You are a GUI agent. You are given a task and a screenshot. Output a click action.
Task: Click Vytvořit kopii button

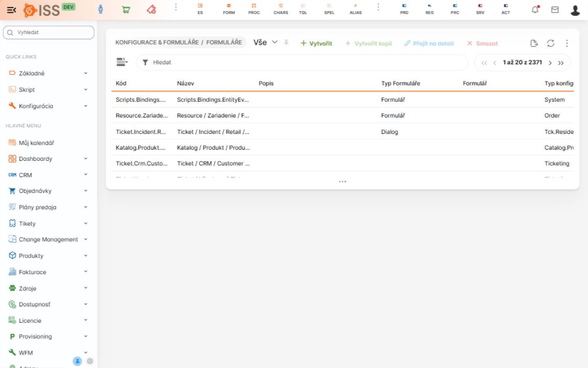pyautogui.click(x=369, y=43)
